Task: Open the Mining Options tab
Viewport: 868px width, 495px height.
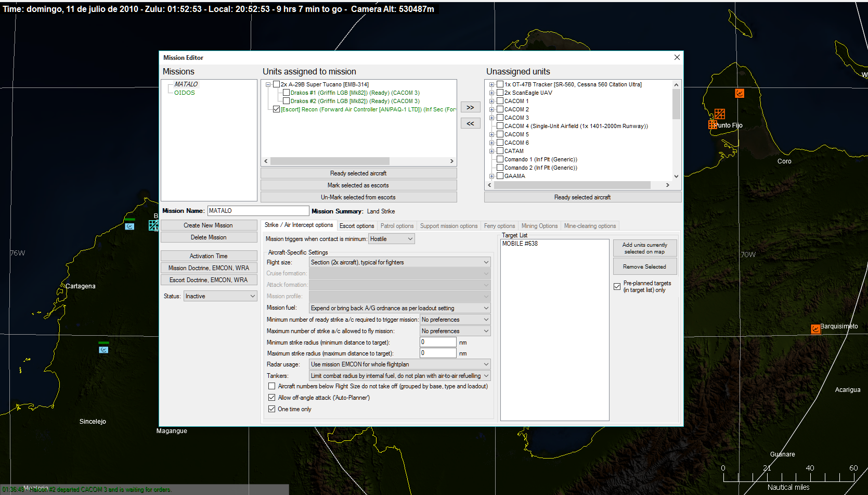Action: (539, 226)
